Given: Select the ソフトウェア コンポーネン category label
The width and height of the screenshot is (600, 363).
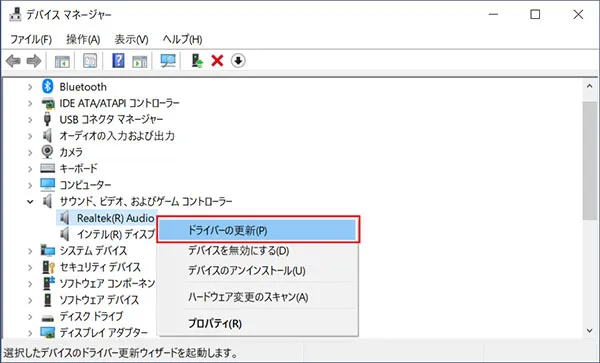Looking at the screenshot, I should tap(107, 283).
